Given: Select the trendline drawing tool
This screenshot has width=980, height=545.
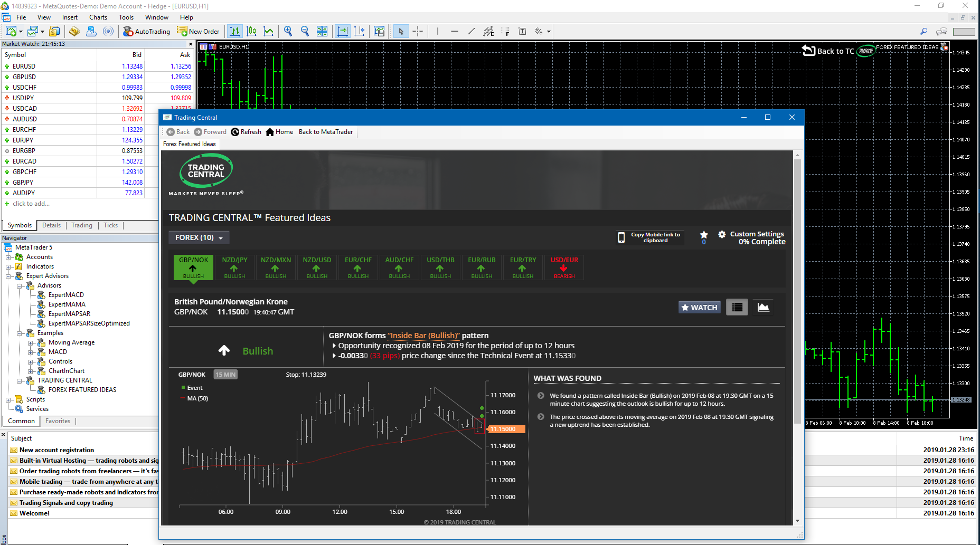Looking at the screenshot, I should (x=472, y=32).
